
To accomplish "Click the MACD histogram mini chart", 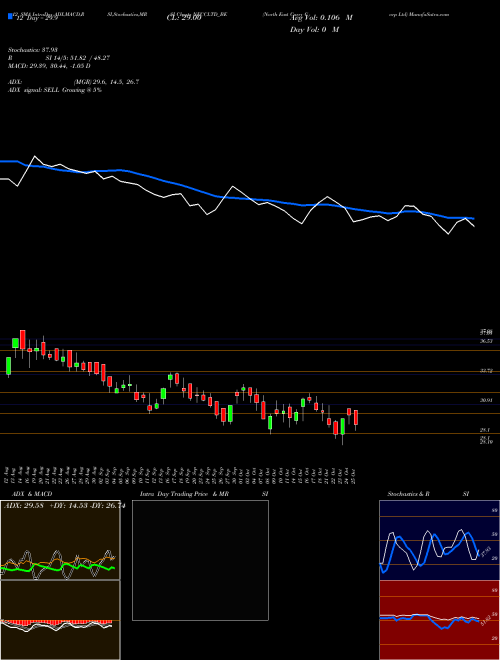I will point(60,620).
